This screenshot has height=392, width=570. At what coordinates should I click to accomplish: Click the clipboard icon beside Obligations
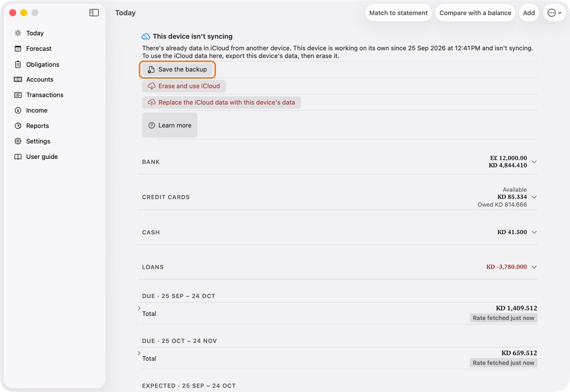18,64
